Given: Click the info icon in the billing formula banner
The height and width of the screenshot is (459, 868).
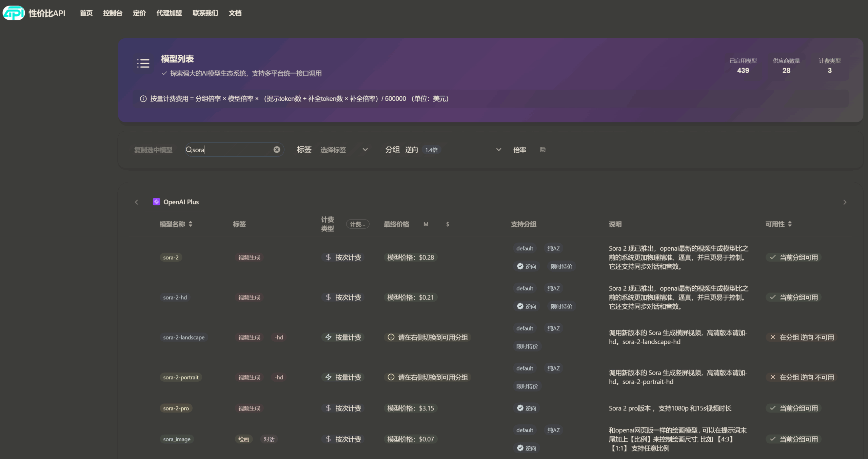Looking at the screenshot, I should (x=143, y=99).
